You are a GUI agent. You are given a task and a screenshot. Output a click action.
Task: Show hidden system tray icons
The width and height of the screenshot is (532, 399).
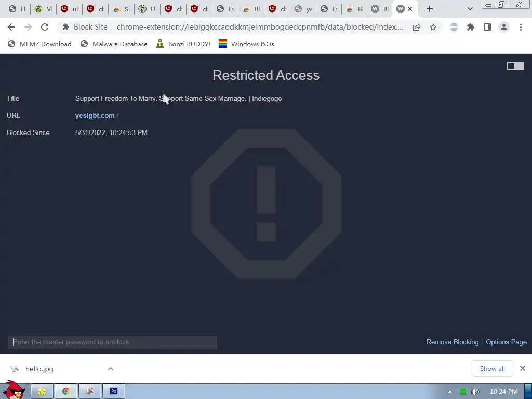pos(450,392)
